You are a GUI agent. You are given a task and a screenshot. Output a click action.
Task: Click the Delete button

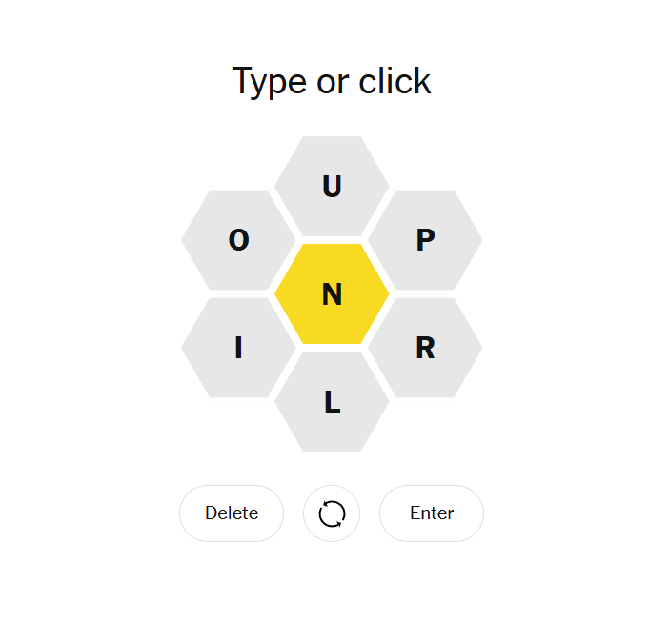(x=232, y=513)
